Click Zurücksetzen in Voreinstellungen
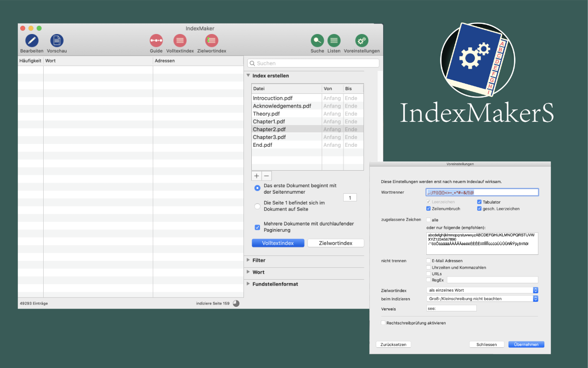 tap(393, 345)
